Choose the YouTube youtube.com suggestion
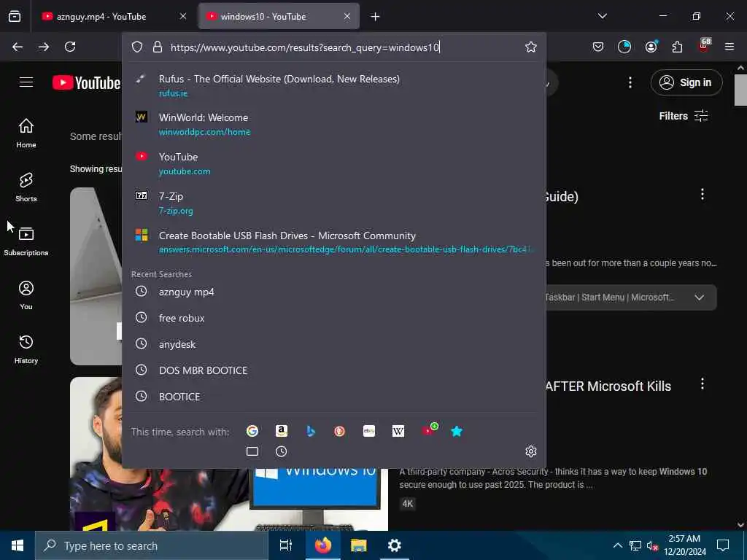The height and width of the screenshot is (560, 747). pyautogui.click(x=333, y=163)
